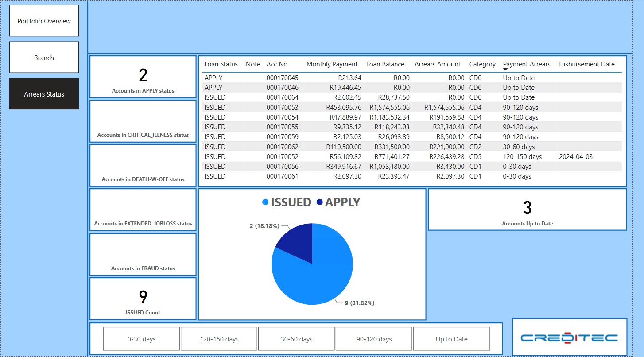Click the 2 (18.18%) pie data label
644x357 pixels.
264,226
